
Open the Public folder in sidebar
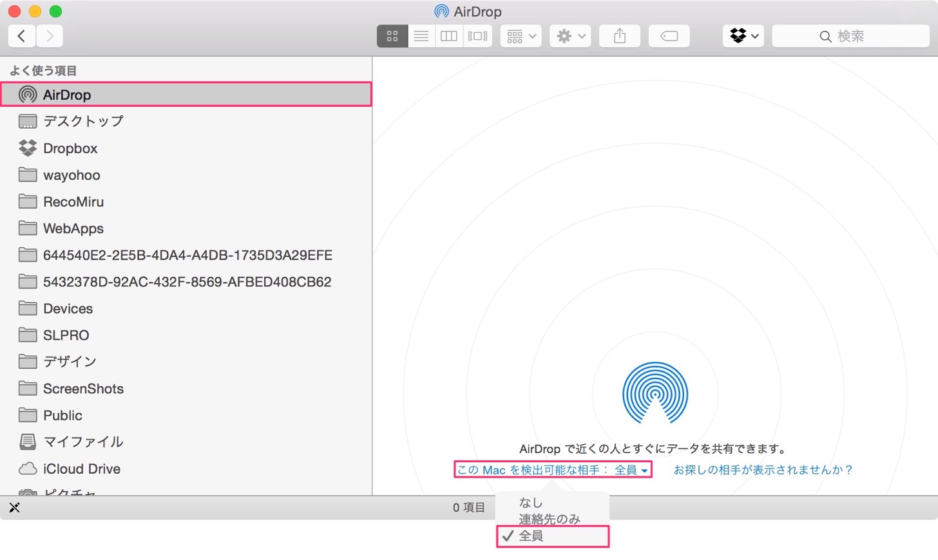click(186, 415)
